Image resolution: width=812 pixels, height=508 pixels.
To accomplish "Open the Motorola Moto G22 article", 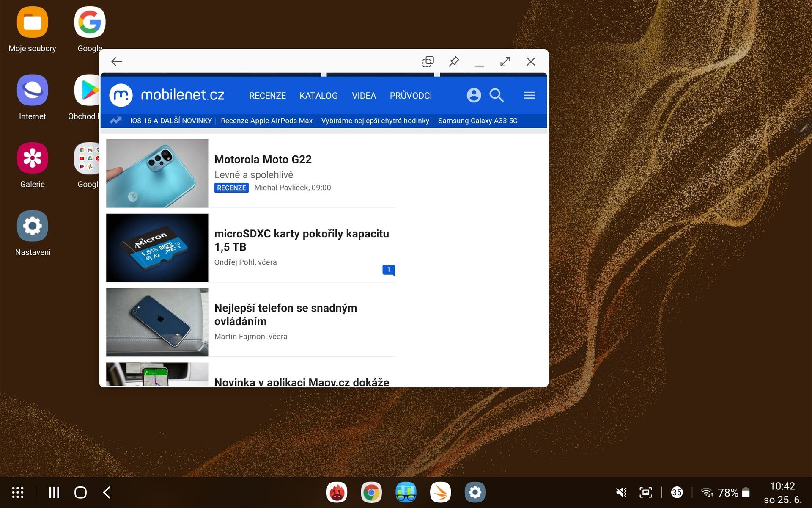I will coord(263,159).
